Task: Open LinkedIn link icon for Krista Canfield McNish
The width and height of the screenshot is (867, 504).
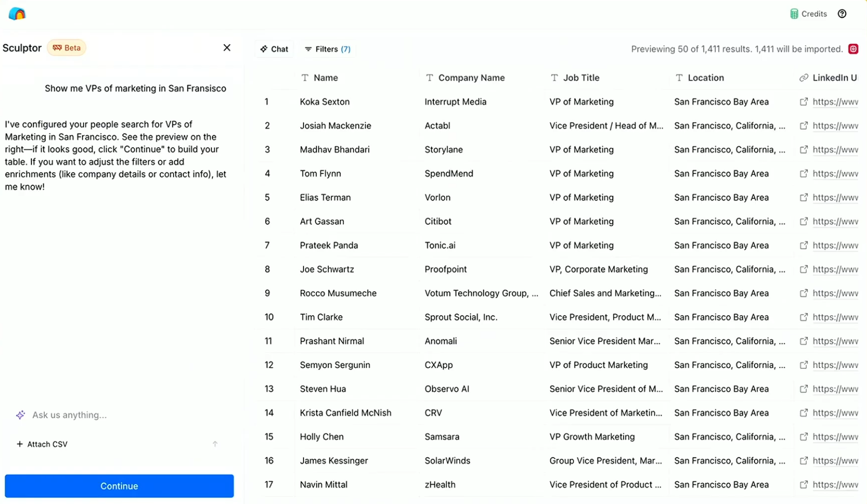Action: pyautogui.click(x=803, y=413)
